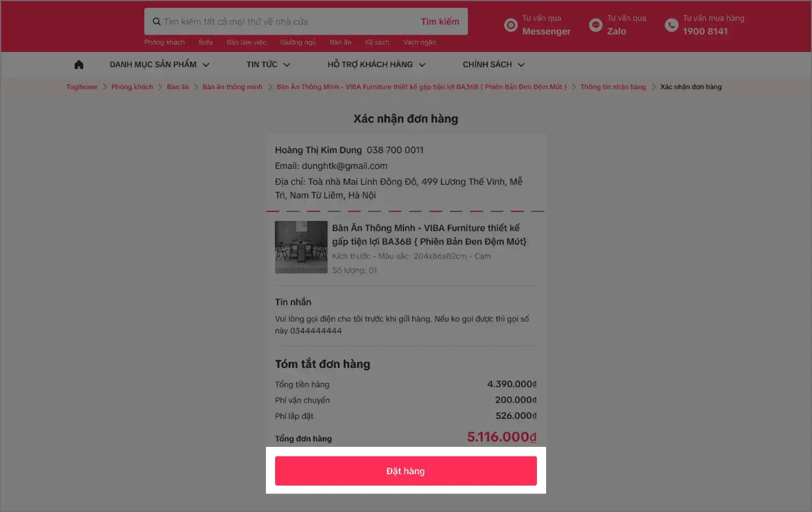Focus the search input field
Viewport: 812px width, 512px height.
coord(285,21)
